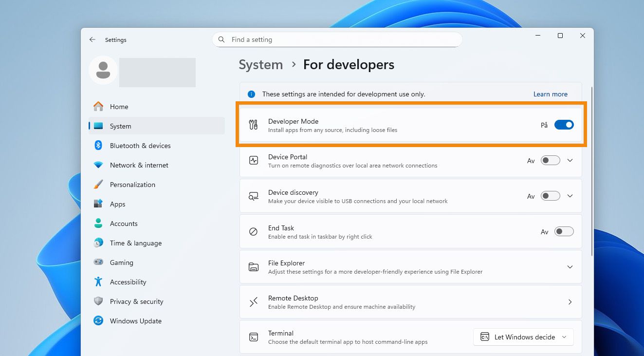Click the search magnifier icon
644x356 pixels.
(221, 39)
